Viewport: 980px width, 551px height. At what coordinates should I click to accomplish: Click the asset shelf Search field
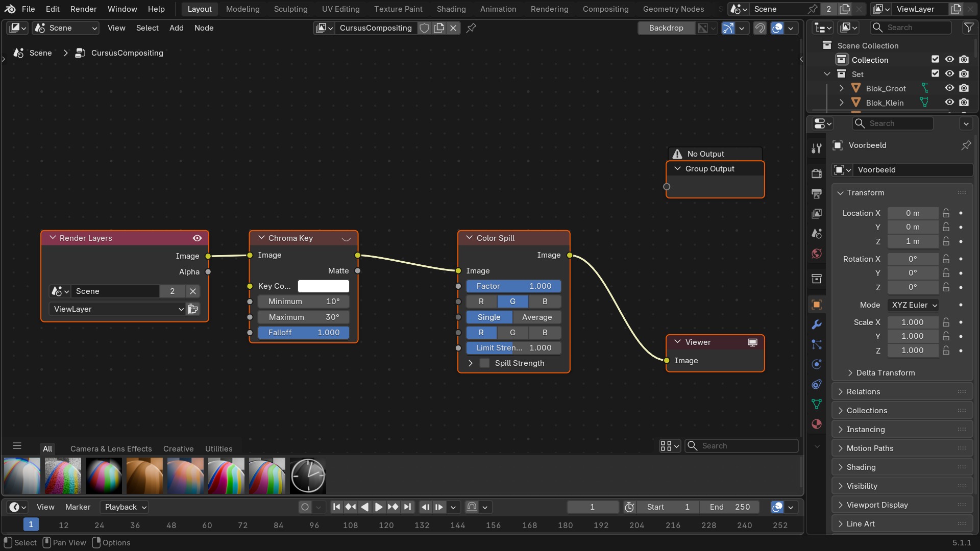742,446
